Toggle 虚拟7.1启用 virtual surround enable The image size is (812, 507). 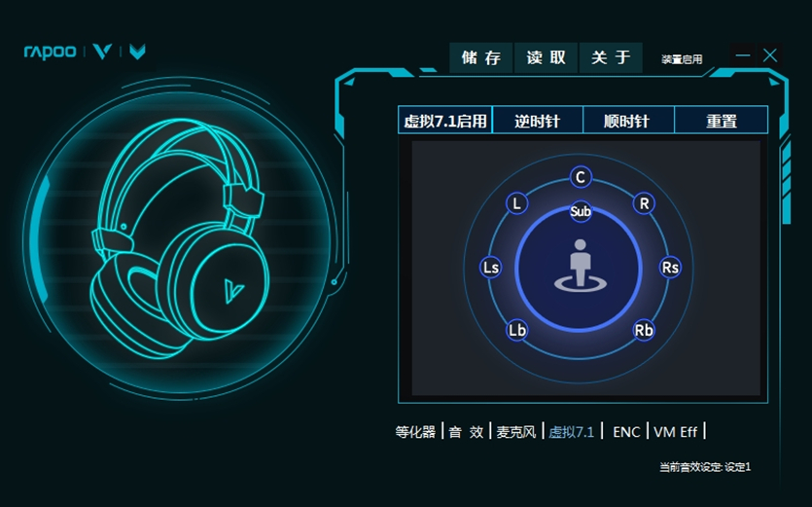445,121
